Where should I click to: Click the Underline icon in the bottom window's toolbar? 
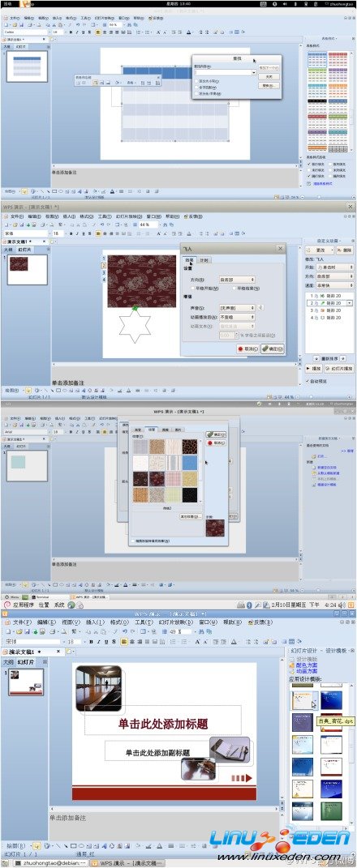tap(105, 642)
